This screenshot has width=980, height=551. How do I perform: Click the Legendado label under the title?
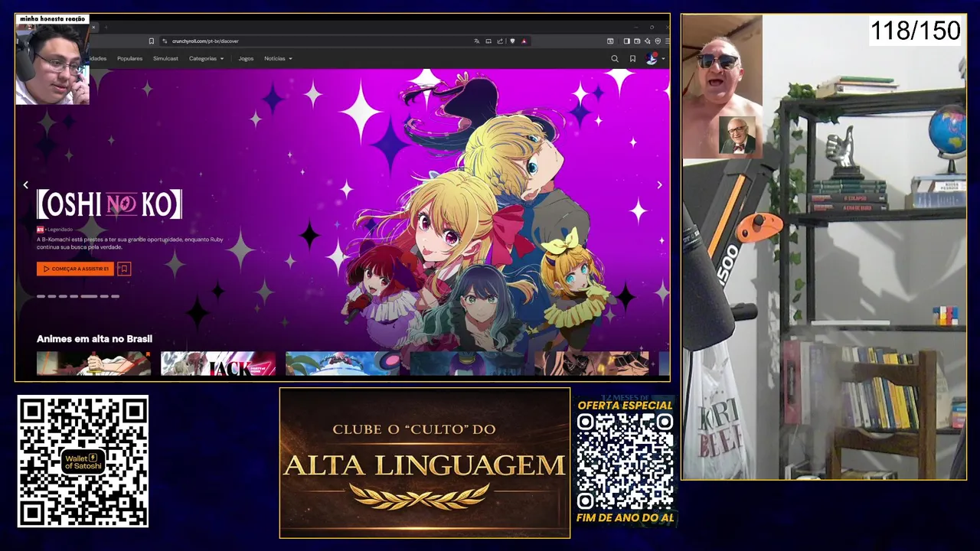point(59,230)
